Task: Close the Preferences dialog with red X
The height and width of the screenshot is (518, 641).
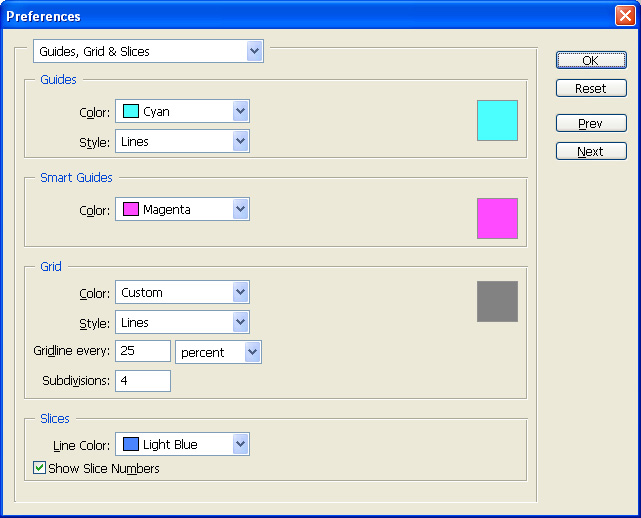Action: tap(625, 16)
